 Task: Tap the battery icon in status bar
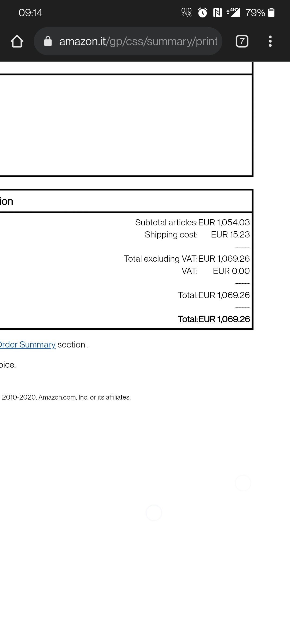point(271,13)
